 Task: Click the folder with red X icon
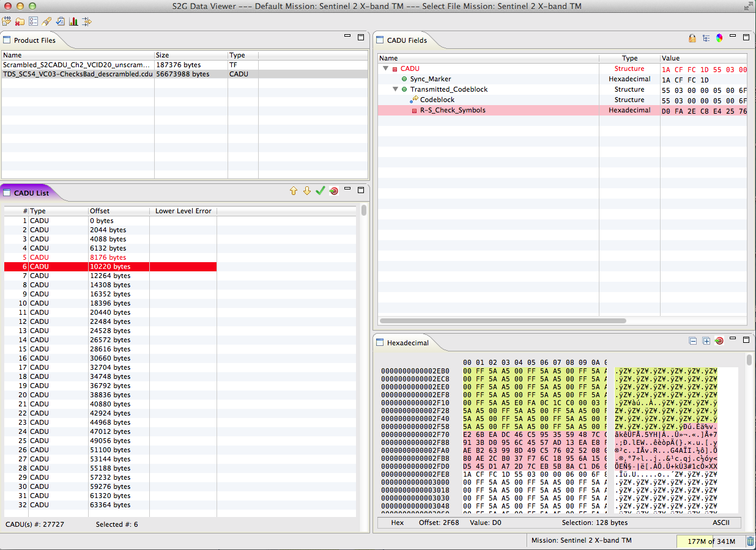coord(20,21)
